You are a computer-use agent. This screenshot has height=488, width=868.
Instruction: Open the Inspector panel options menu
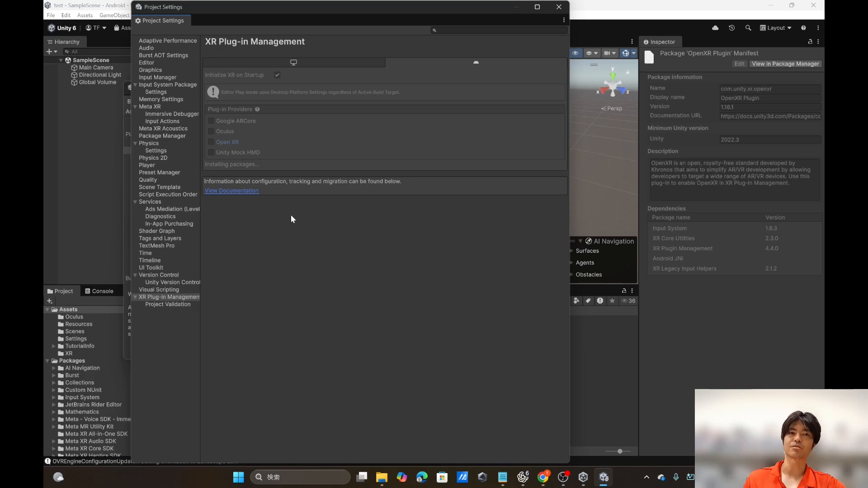[818, 42]
